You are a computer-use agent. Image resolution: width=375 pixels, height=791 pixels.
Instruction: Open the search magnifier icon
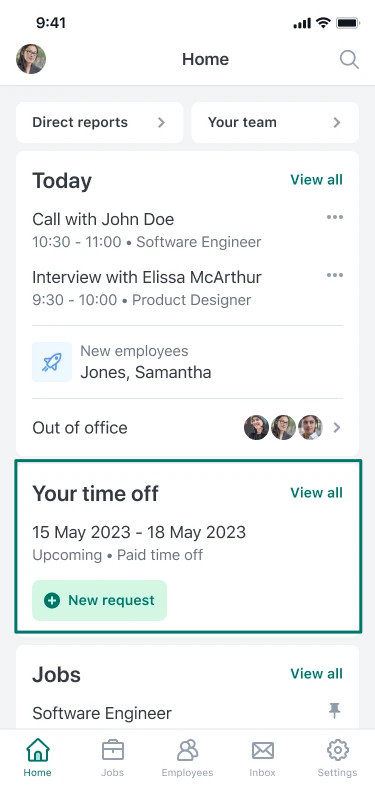[349, 60]
